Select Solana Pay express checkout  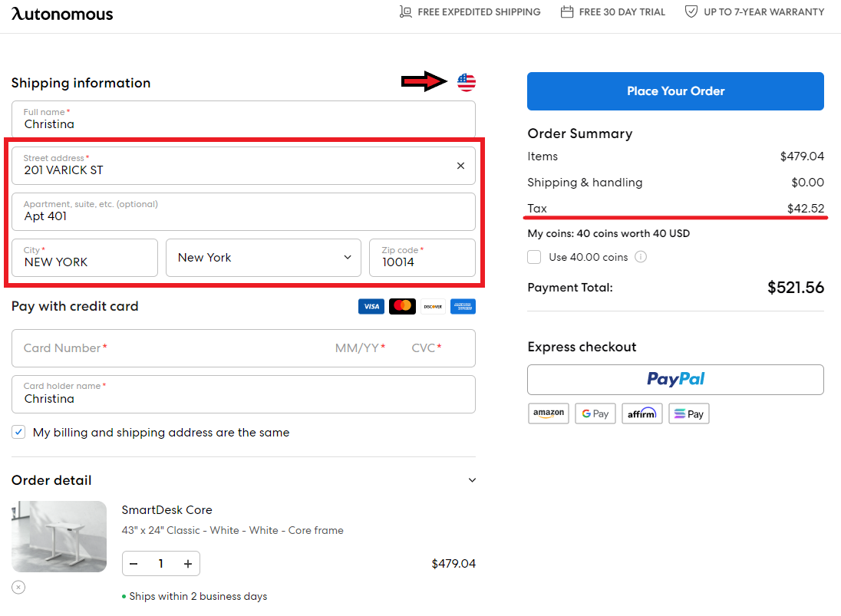tap(689, 413)
